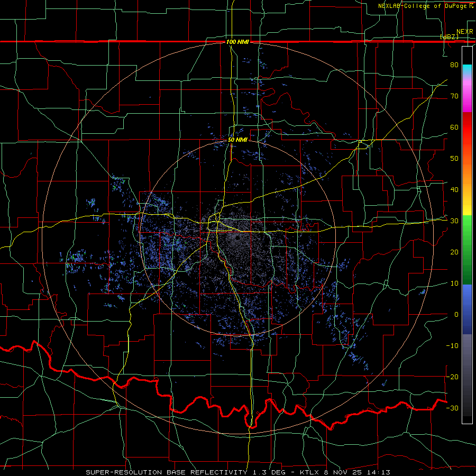
Task: Click the "60" value on the dBZ scale
Action: (454, 127)
